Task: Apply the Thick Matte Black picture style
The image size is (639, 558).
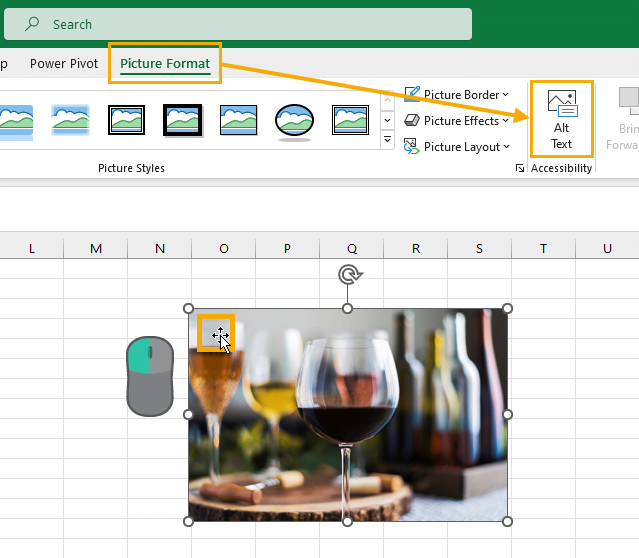Action: tap(183, 120)
